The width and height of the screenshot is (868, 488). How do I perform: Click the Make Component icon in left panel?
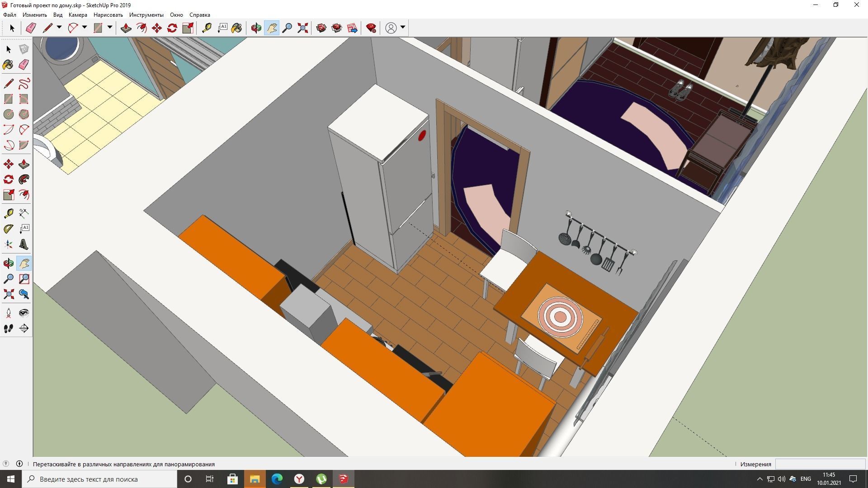[24, 49]
